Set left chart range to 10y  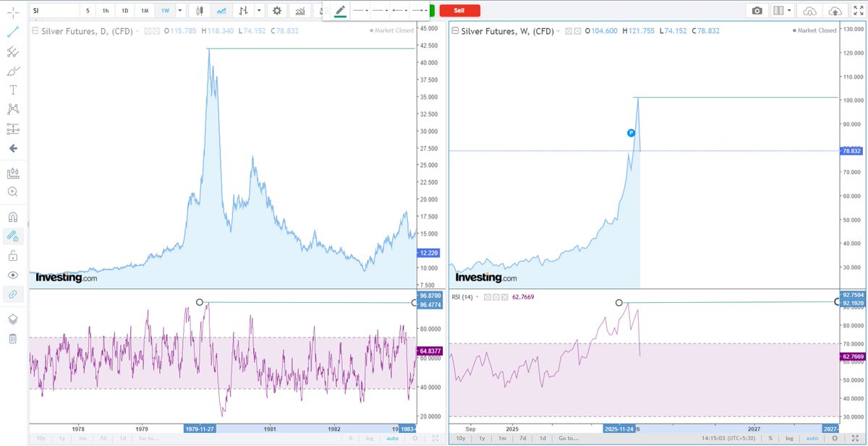point(41,438)
